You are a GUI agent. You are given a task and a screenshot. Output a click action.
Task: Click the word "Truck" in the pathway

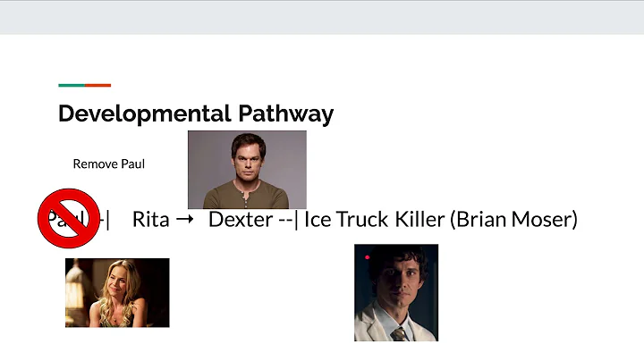click(x=362, y=219)
